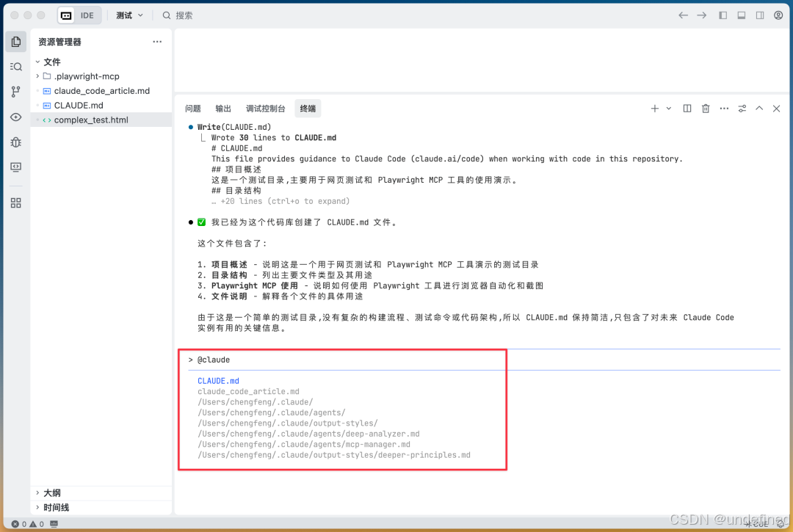Select the mcp-manager.md path suggestion
This screenshot has height=532, width=793.
pos(304,445)
